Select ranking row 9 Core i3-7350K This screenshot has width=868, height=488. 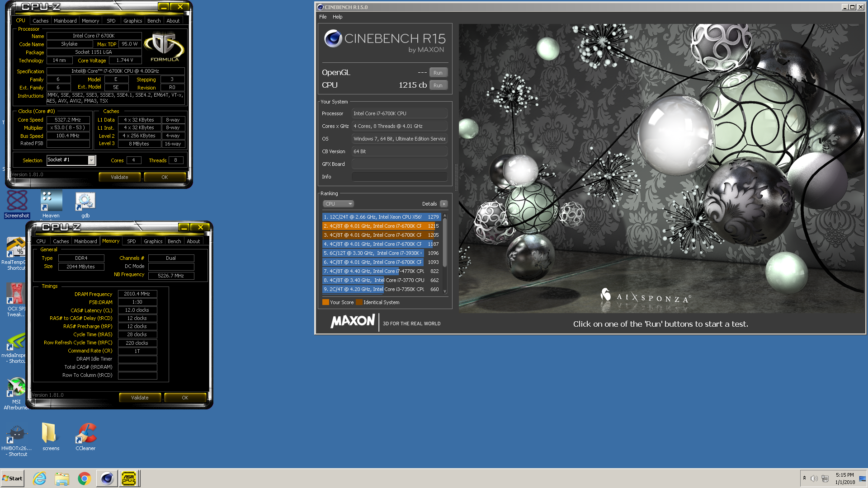click(x=381, y=289)
